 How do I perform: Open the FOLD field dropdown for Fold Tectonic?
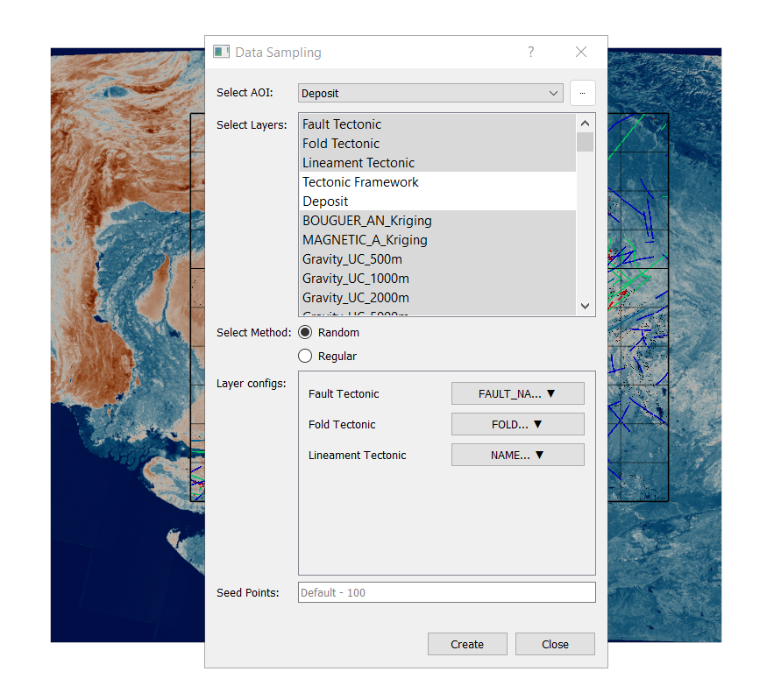[x=517, y=425]
